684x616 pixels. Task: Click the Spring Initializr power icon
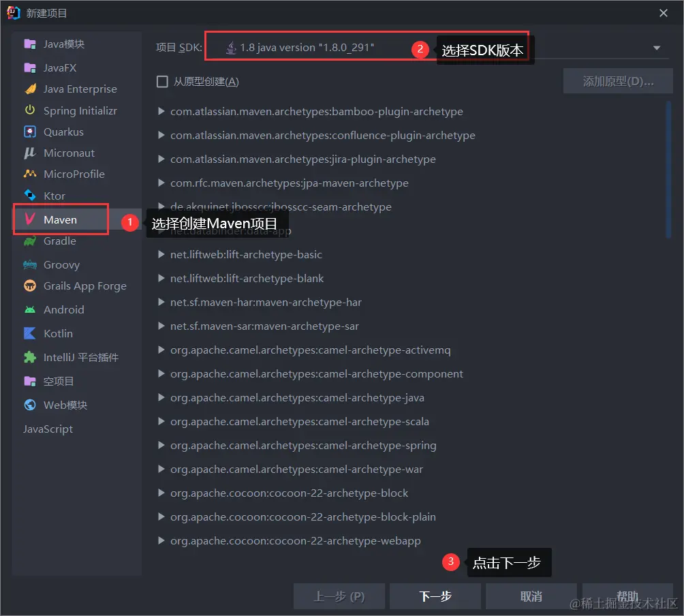(x=30, y=110)
